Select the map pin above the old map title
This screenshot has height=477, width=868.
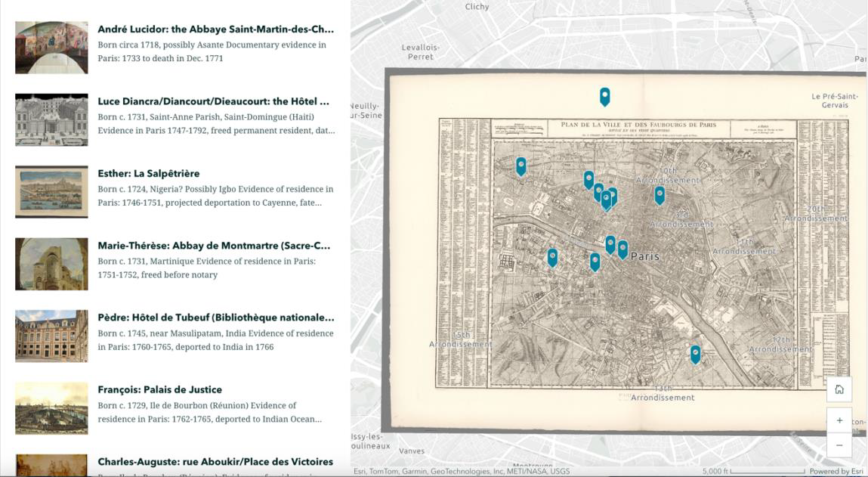tap(605, 97)
